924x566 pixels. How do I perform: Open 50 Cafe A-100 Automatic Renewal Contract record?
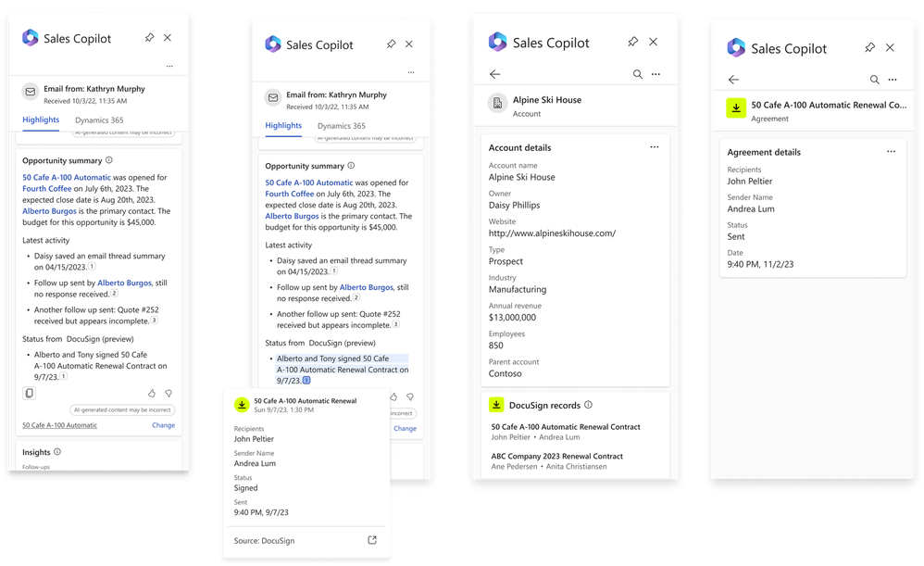coord(566,432)
